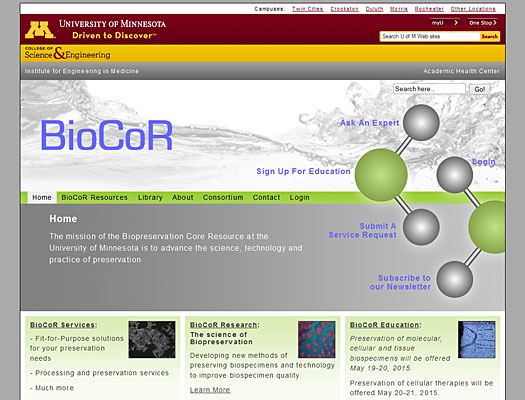
Task: Click the Sign Up For Education link
Action: (x=303, y=171)
